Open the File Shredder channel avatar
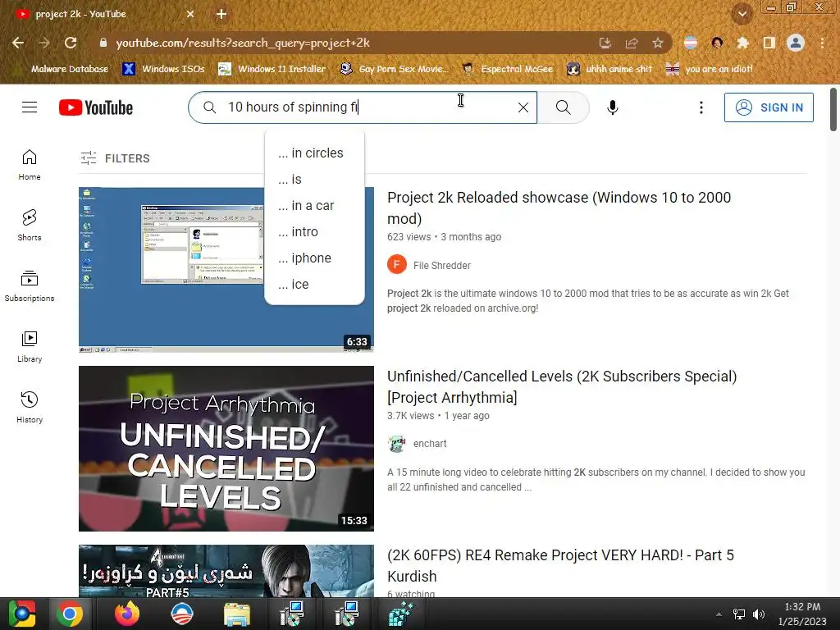Screen dimensions: 840x630 pos(397,265)
